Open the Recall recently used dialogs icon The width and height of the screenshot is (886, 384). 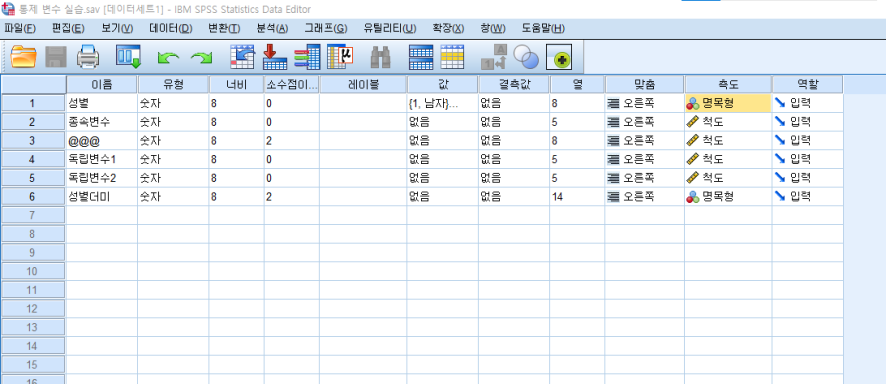click(129, 57)
